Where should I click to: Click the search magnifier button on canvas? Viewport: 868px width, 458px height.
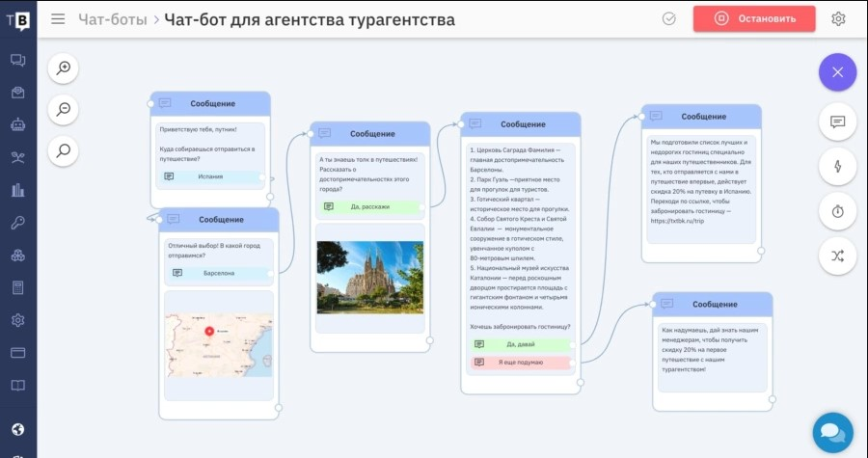click(x=64, y=150)
